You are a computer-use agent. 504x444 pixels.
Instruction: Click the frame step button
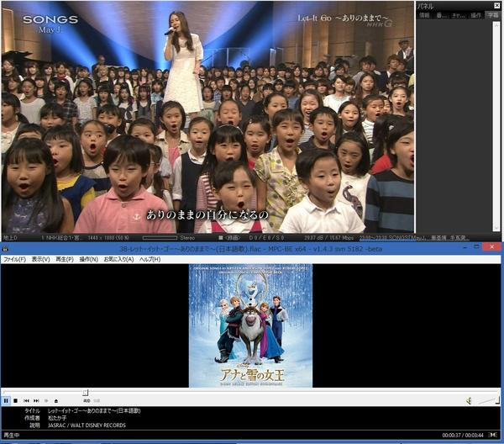tap(46, 400)
